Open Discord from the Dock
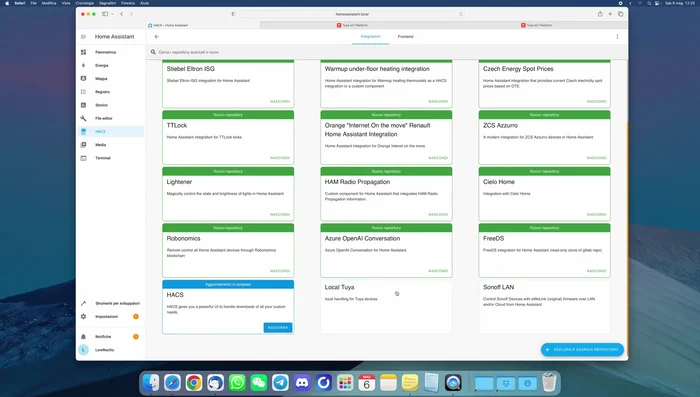This screenshot has height=397, width=700. point(302,383)
